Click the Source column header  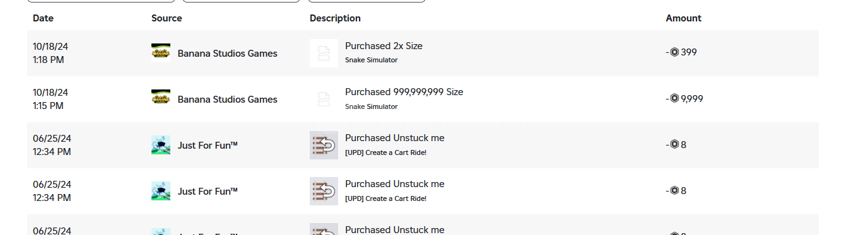click(167, 18)
